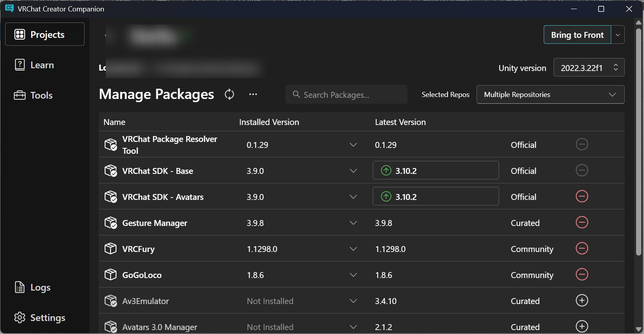This screenshot has width=644, height=334.
Task: Expand the Bring to Front dropdown arrow
Action: point(618,35)
